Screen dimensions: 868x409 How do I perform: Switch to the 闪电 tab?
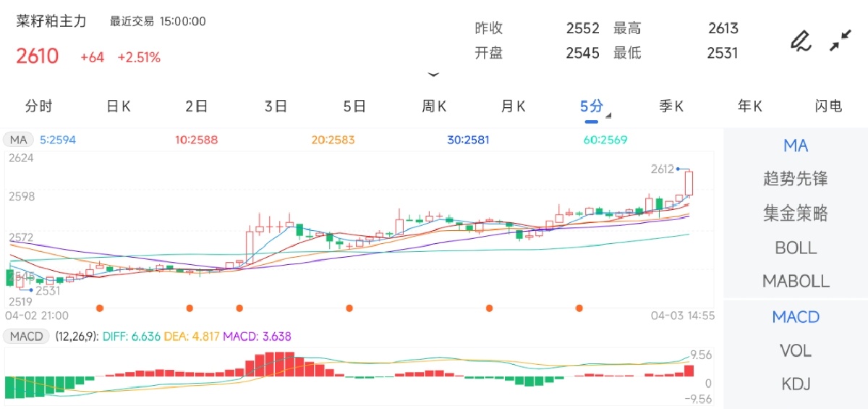828,106
